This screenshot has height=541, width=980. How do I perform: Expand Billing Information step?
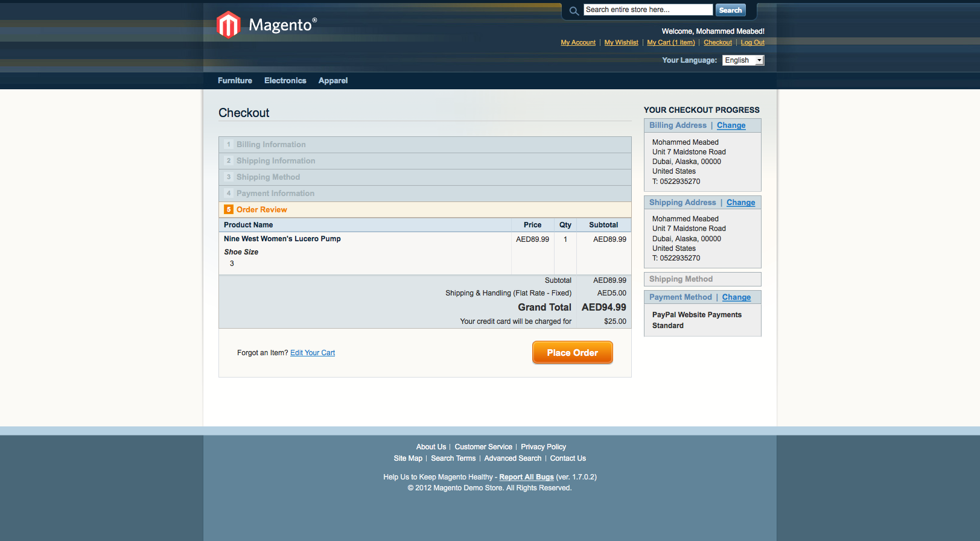pyautogui.click(x=425, y=145)
